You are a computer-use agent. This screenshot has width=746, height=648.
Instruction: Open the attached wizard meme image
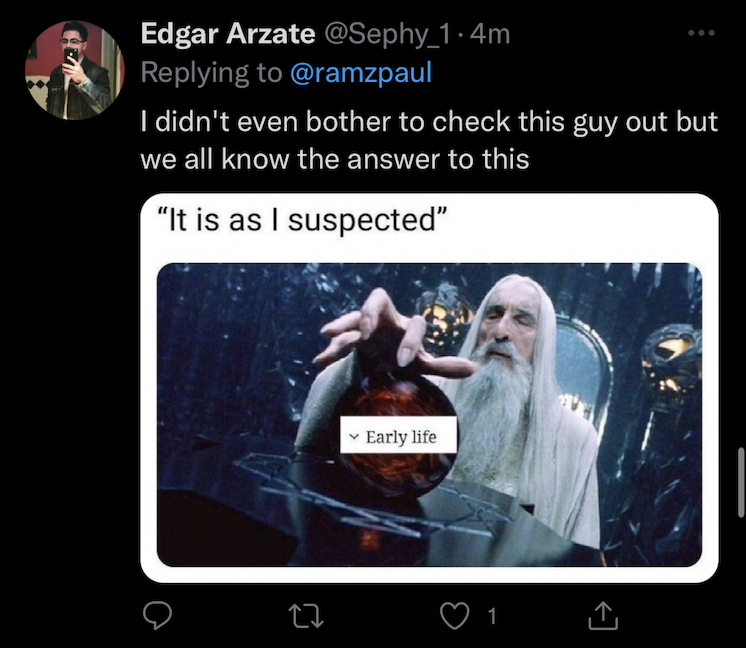429,414
